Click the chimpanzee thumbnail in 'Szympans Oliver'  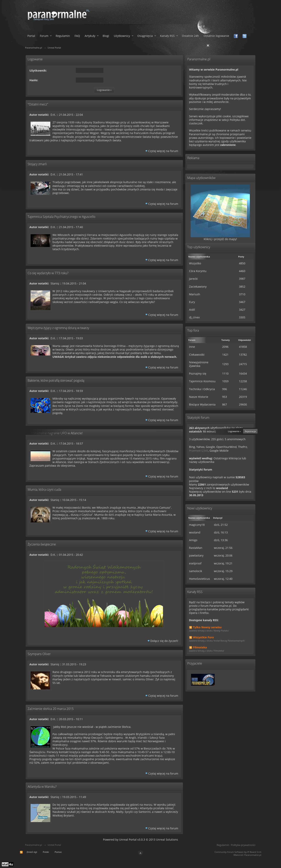click(x=40, y=680)
